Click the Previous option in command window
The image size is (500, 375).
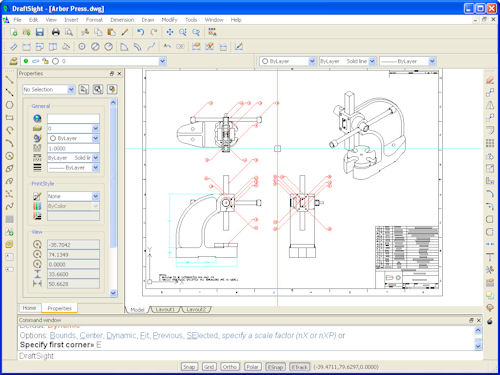[168, 335]
